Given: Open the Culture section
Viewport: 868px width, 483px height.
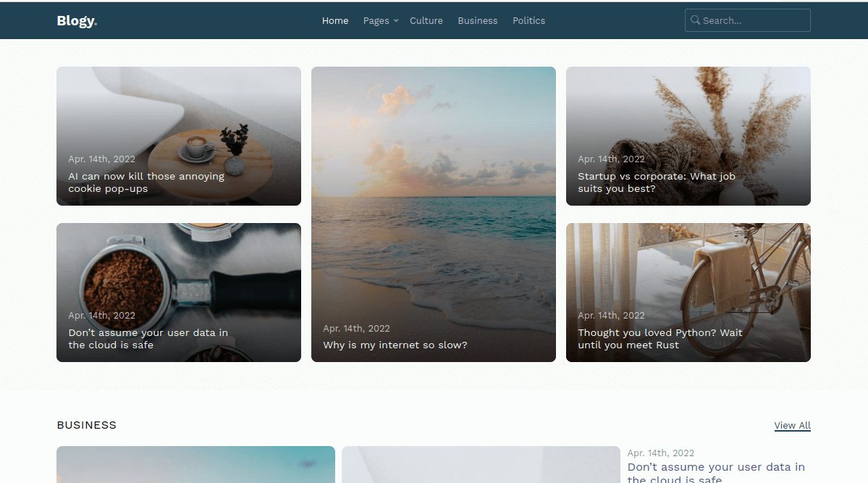Looking at the screenshot, I should pos(426,20).
